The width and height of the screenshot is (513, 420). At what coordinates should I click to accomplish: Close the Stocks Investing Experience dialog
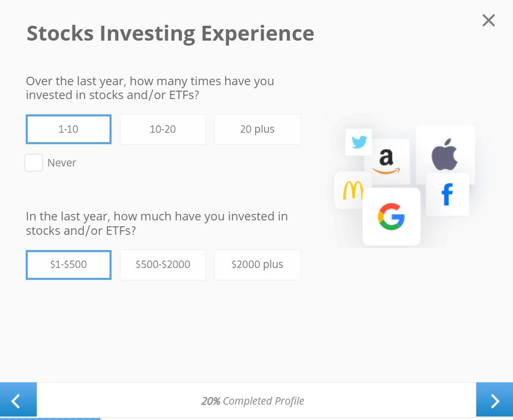[x=488, y=20]
